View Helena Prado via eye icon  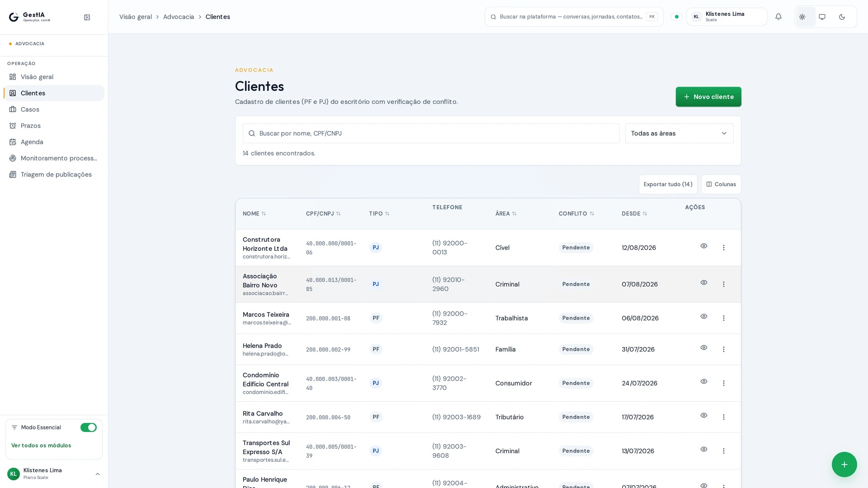[703, 347]
